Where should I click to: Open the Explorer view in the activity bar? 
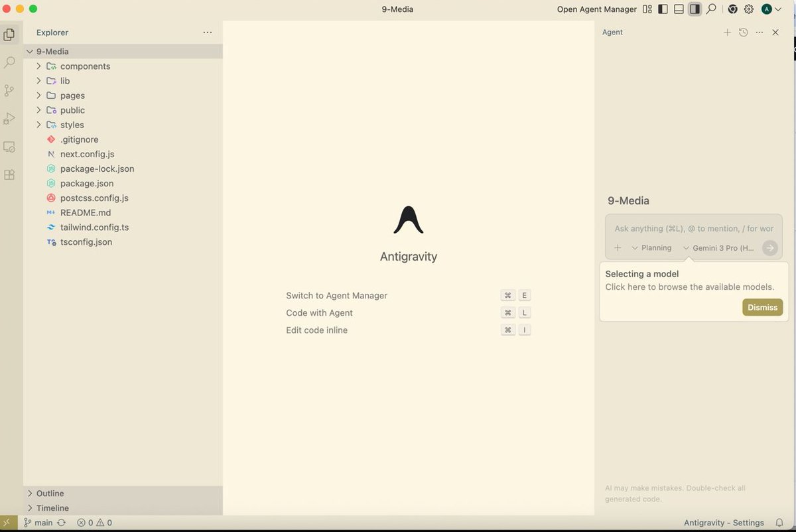(x=9, y=34)
